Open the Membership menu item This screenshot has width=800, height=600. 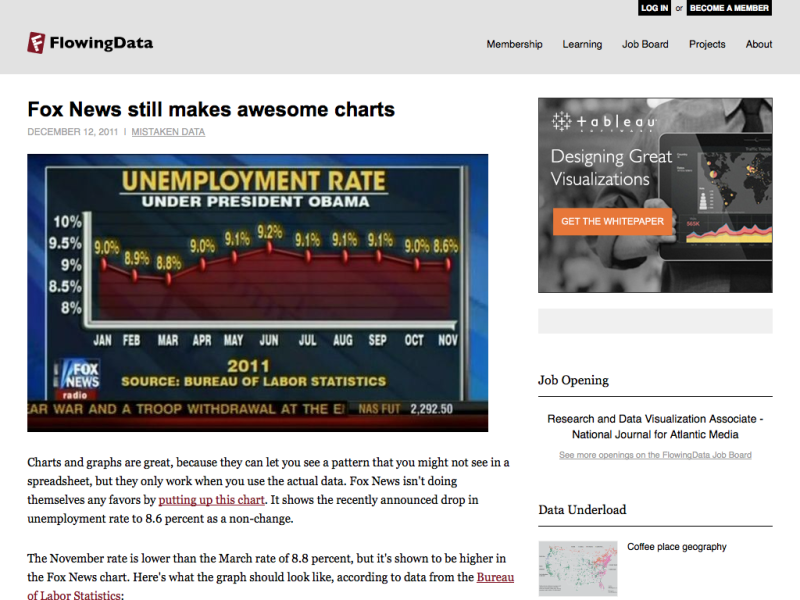[x=515, y=45]
